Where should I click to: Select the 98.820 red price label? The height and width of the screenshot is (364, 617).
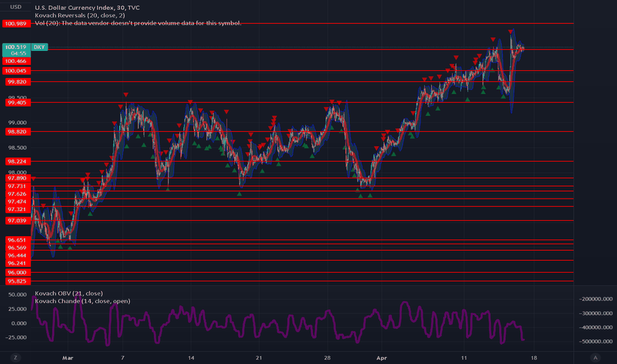[x=17, y=132]
